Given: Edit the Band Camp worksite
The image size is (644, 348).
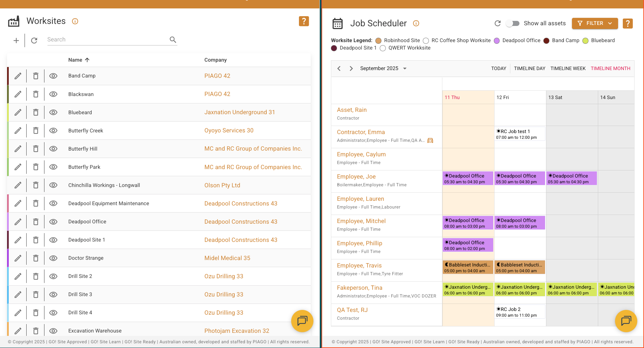Looking at the screenshot, I should [18, 76].
